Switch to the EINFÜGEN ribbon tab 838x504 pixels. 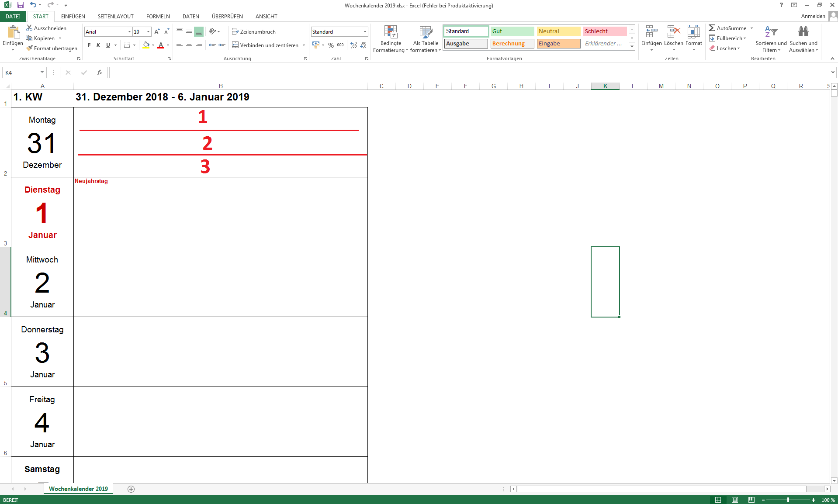(73, 16)
